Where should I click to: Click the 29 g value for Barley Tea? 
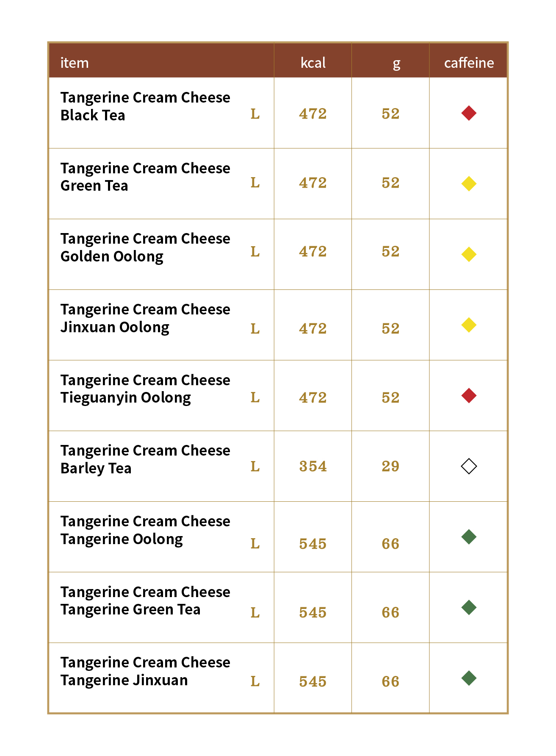[x=390, y=467]
